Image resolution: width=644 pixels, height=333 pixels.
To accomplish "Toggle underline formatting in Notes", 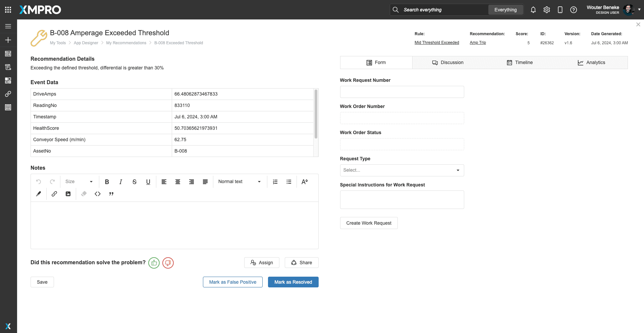I will click(148, 182).
